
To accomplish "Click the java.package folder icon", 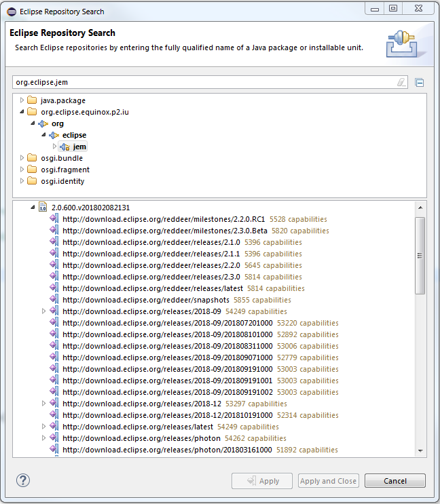I will pyautogui.click(x=32, y=100).
